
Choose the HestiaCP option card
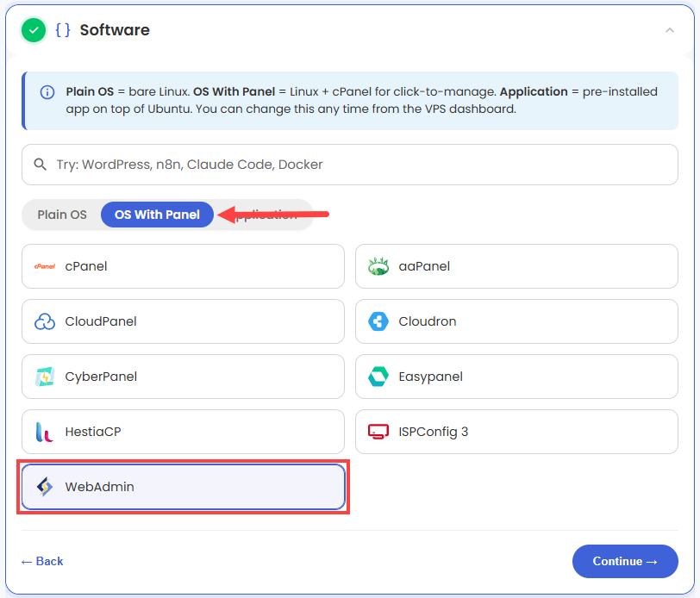183,432
